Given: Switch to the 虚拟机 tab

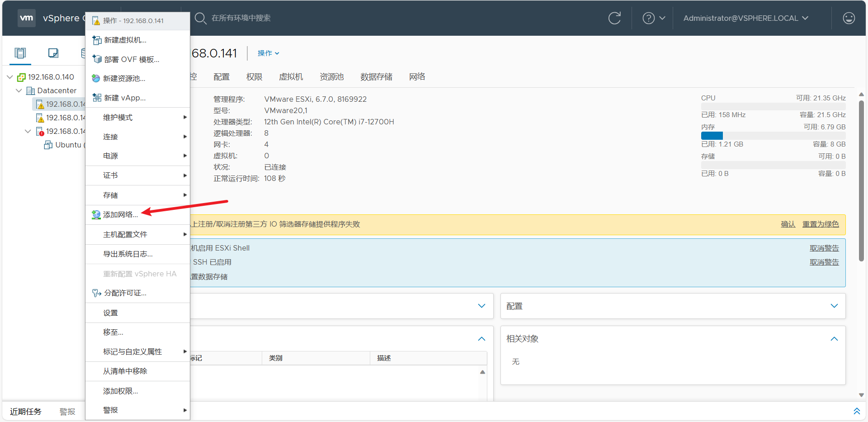Looking at the screenshot, I should 291,77.
